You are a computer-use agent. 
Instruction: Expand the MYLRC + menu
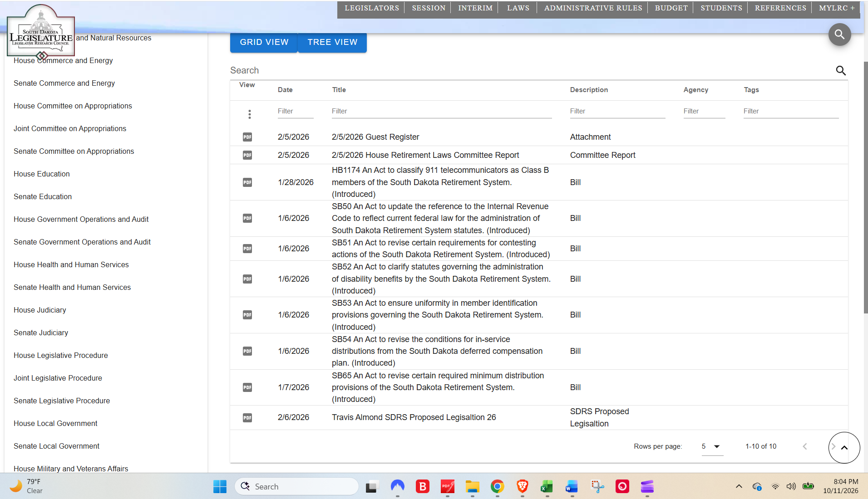tap(837, 8)
